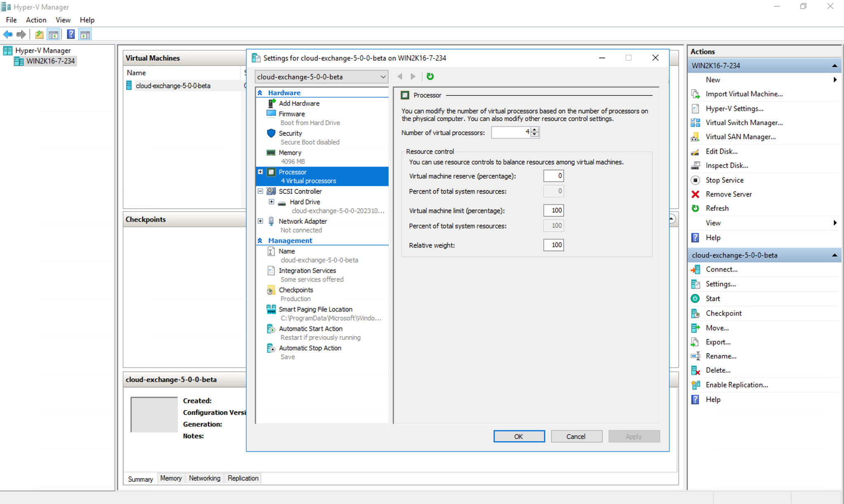
Task: Click the Cancel button
Action: point(576,436)
